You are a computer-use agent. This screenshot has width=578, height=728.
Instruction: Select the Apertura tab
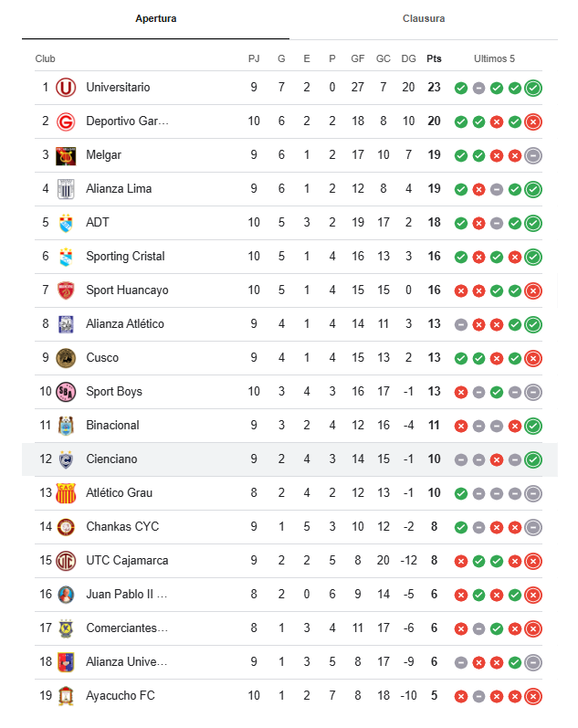155,18
